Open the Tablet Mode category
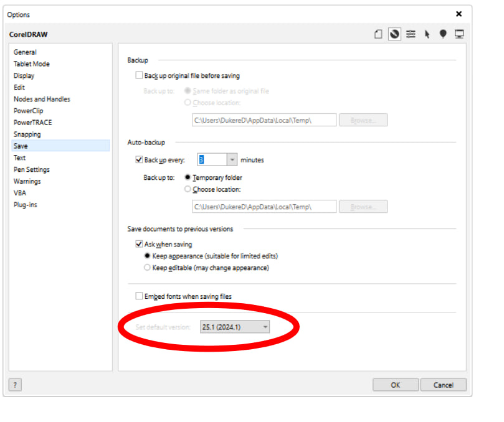The height and width of the screenshot is (422, 504). [x=32, y=64]
